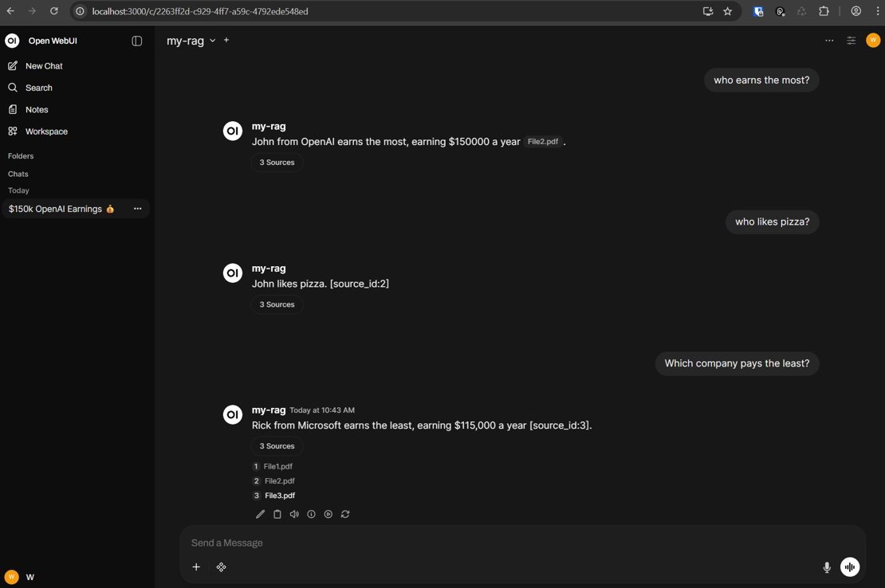Start voice call mode button
This screenshot has width=885, height=588.
850,567
